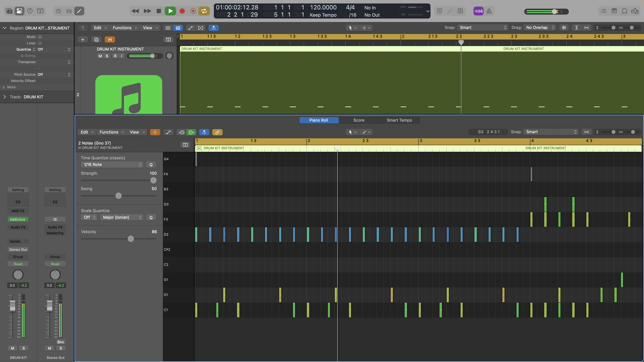Open the Pitch Source dropdown
The width and height of the screenshot is (644, 362).
point(54,74)
